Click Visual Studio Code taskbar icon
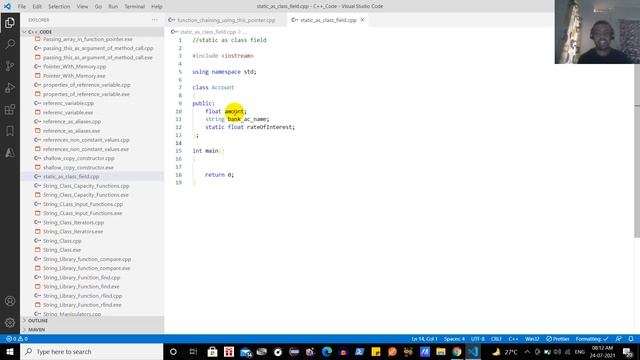The image size is (640, 360). 473,351
